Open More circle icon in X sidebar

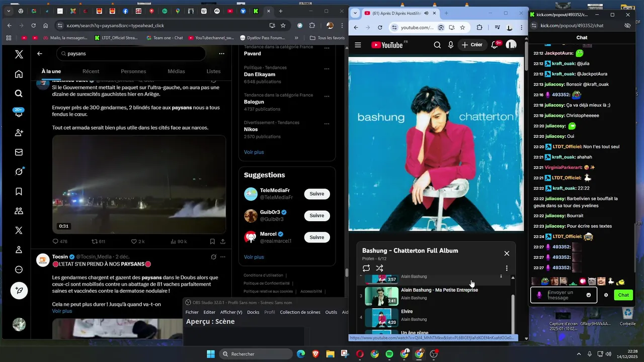pos(19,269)
